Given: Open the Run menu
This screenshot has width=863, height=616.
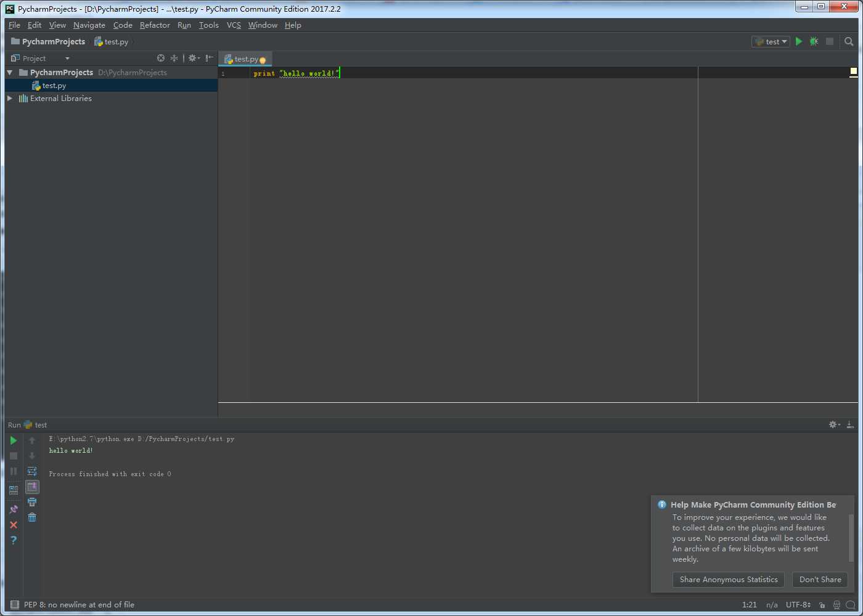Looking at the screenshot, I should (184, 25).
